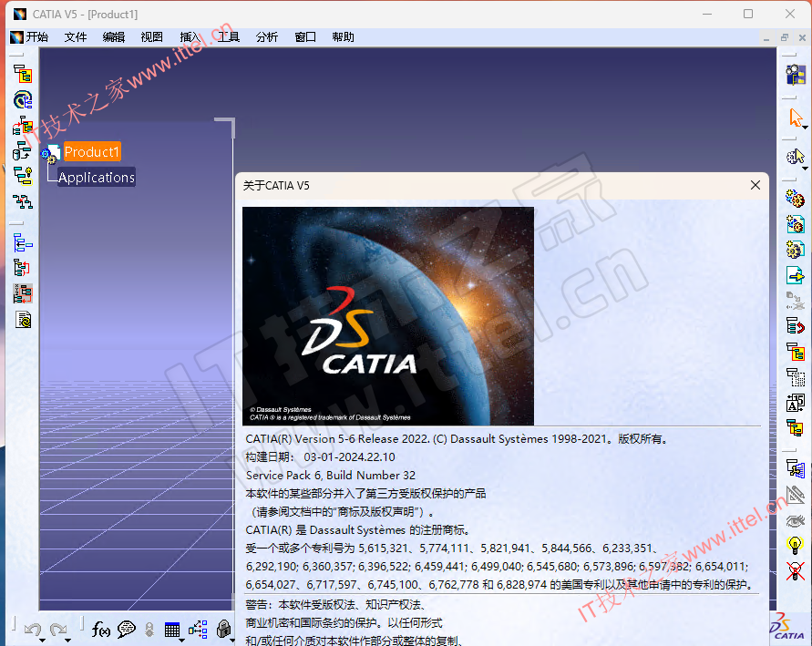This screenshot has height=646, width=812.
Task: Click the formula f(x) icon
Action: tap(100, 630)
